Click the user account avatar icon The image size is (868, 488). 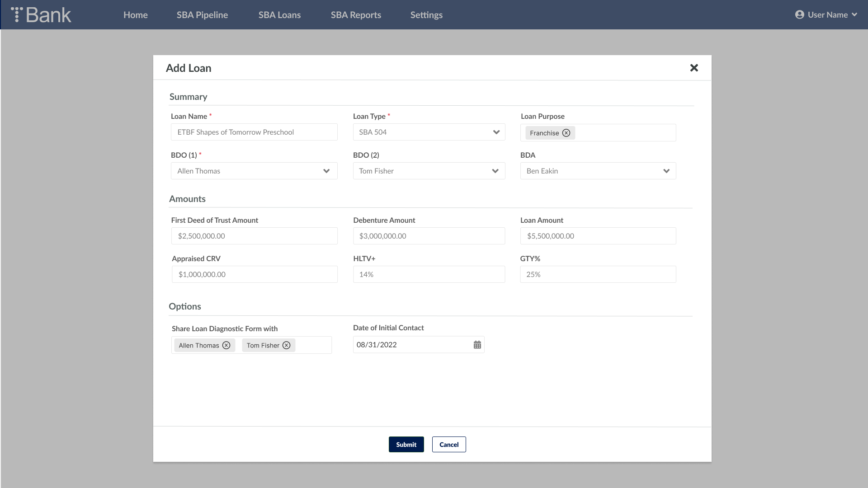click(799, 14)
